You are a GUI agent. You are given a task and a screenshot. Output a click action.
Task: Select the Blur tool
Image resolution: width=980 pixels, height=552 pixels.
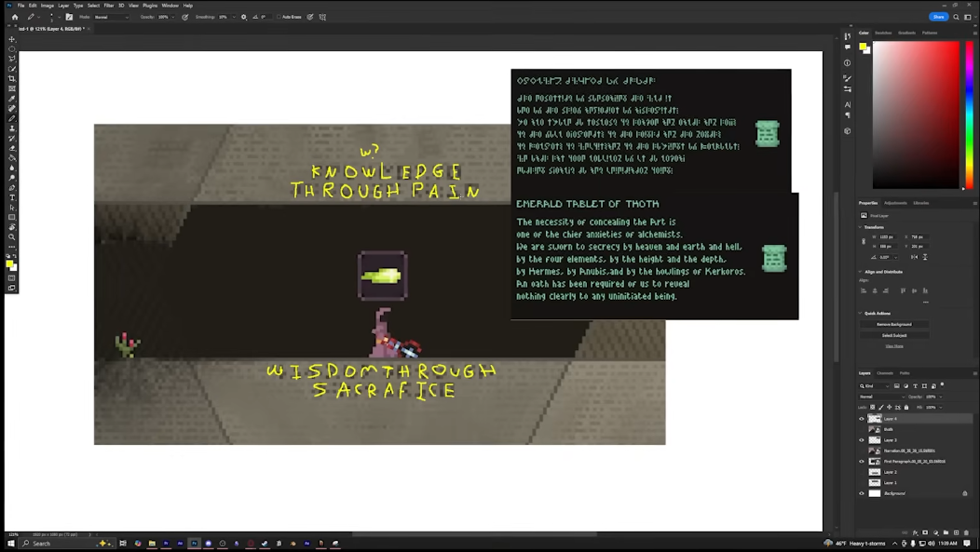coord(12,168)
